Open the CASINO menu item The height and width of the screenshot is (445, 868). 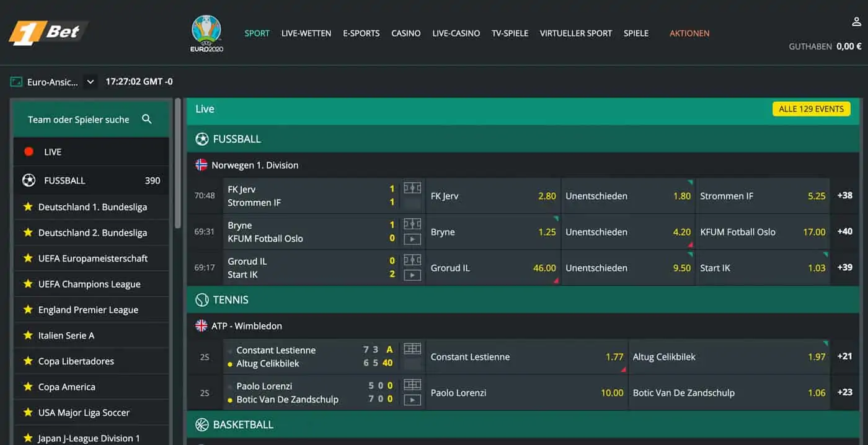click(406, 33)
